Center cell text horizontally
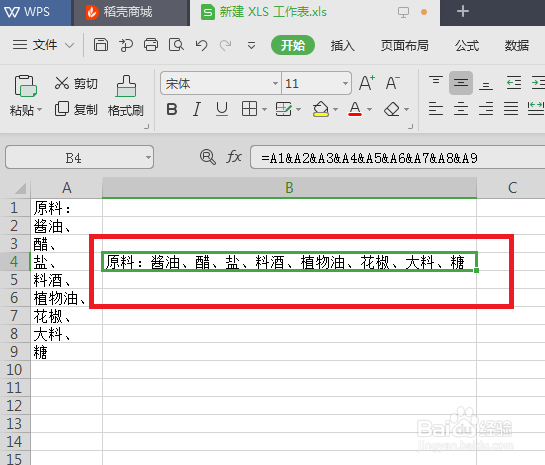The image size is (545, 465). coord(461,109)
